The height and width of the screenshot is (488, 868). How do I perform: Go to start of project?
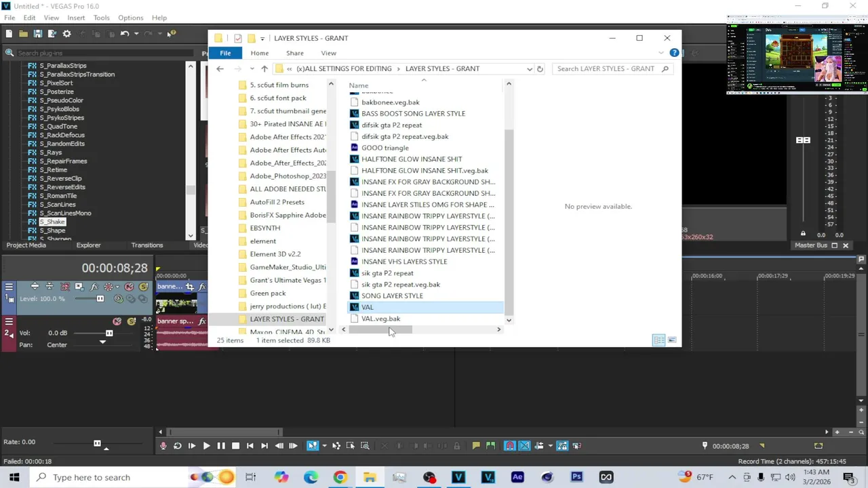(250, 445)
